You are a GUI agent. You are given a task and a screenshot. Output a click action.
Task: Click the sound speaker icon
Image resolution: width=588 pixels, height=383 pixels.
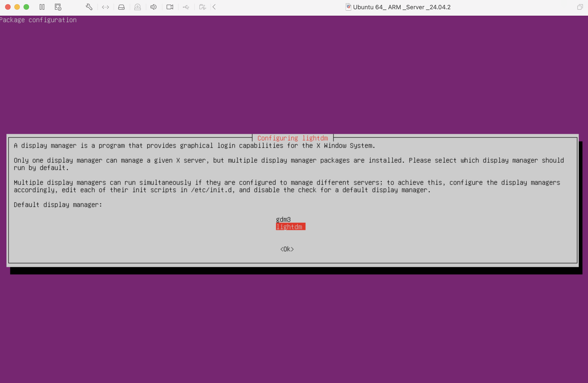click(153, 7)
